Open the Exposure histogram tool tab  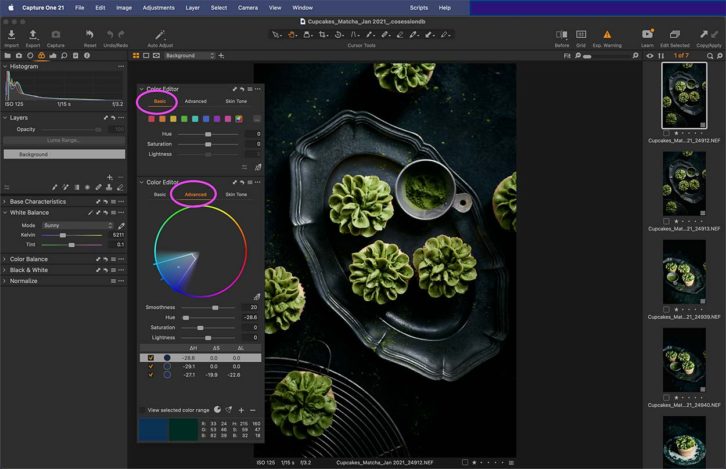[x=53, y=56]
